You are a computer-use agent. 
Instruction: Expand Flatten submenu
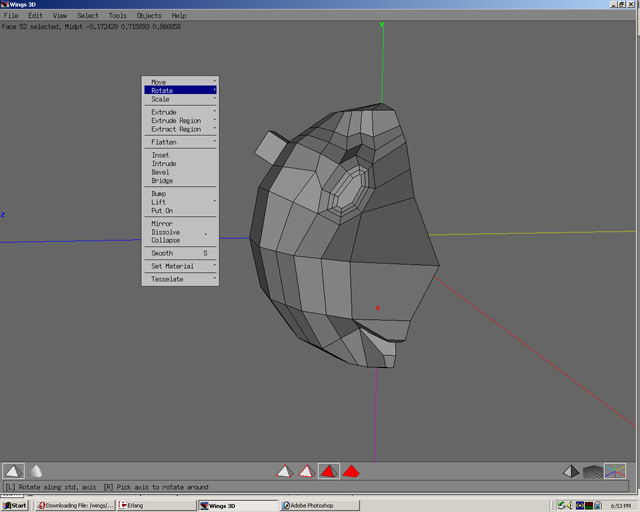point(180,142)
